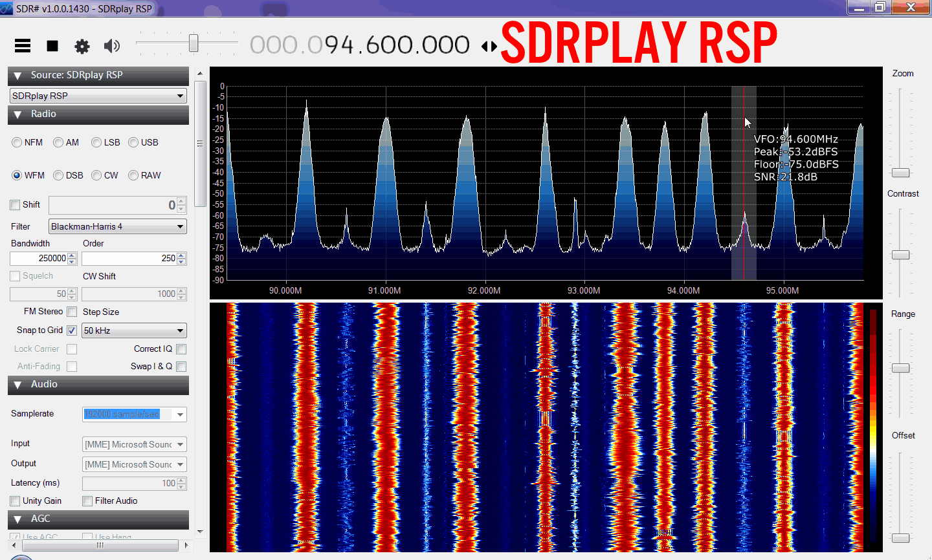This screenshot has height=560, width=932.
Task: Enable the Correct IQ option
Action: [x=183, y=349]
